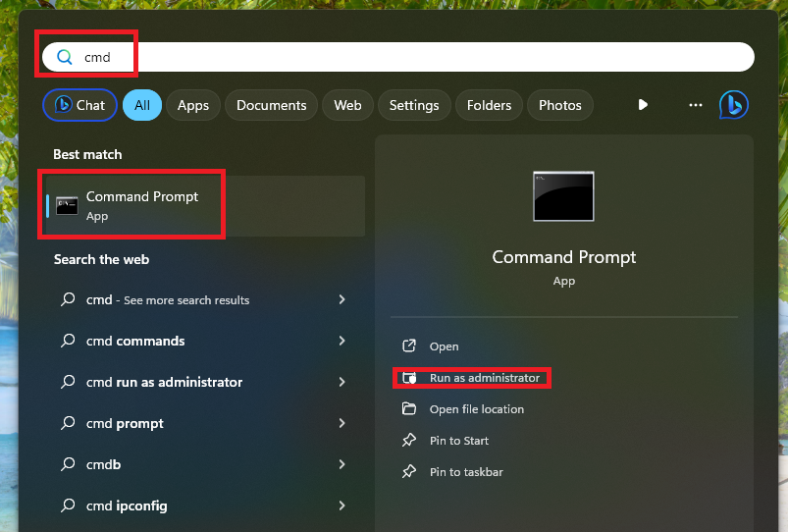Click the search magnifier icon
This screenshot has width=788, height=532.
[x=65, y=57]
